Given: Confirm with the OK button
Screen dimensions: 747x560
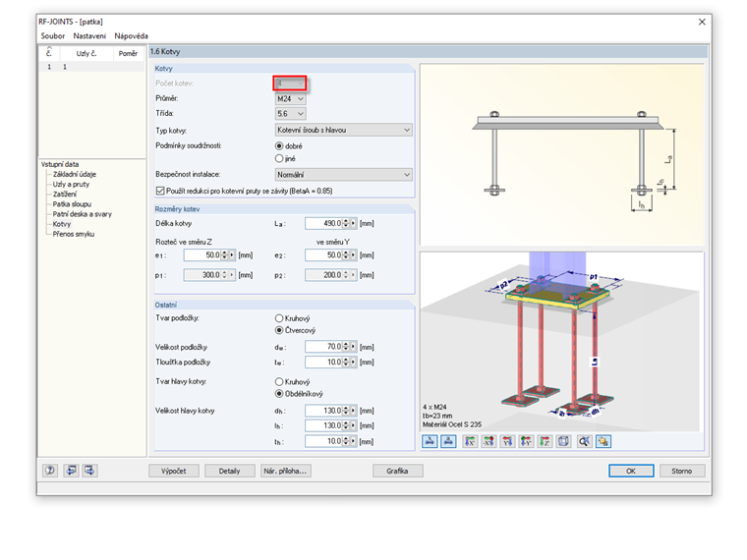Looking at the screenshot, I should 631,471.
